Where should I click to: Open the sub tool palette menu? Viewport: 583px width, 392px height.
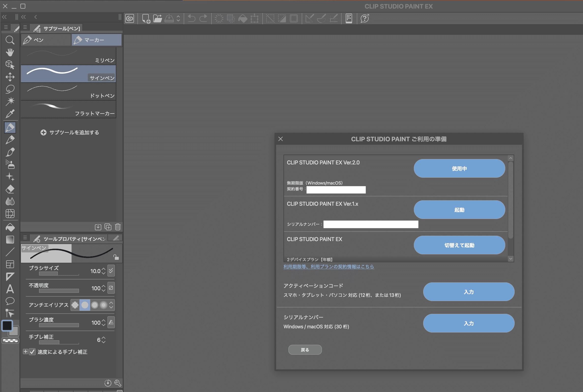[25, 27]
